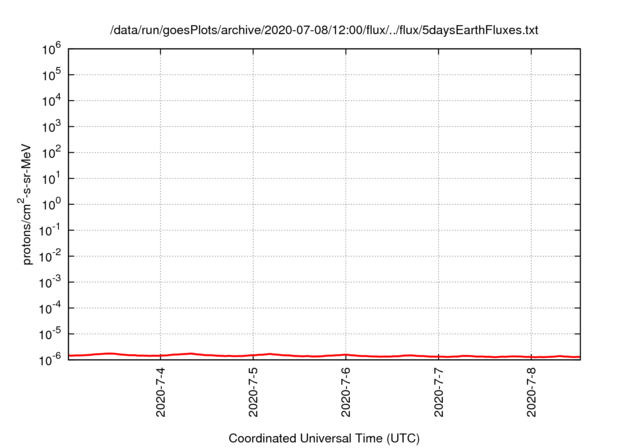Click the 10^-6 y-axis label
The width and height of the screenshot is (640, 448).
50,359
